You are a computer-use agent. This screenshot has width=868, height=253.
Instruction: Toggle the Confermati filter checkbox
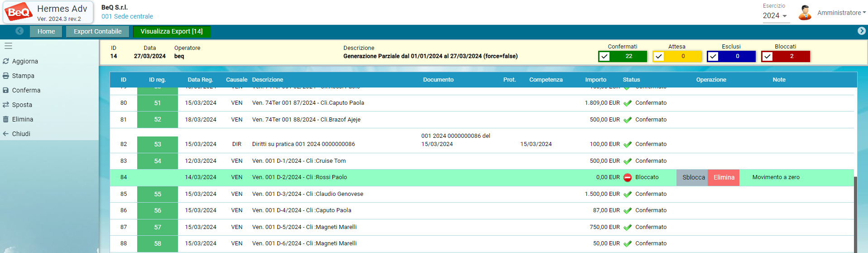point(604,57)
